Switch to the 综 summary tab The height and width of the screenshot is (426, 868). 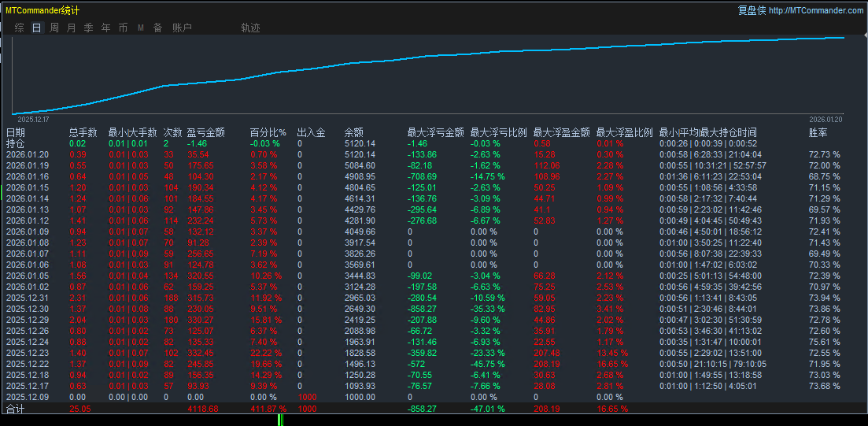(x=20, y=28)
